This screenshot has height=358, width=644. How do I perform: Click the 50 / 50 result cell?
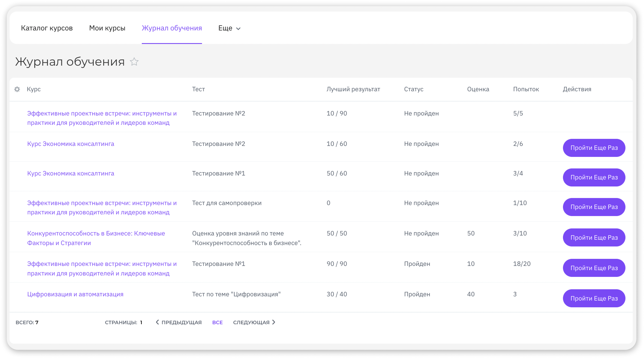337,233
